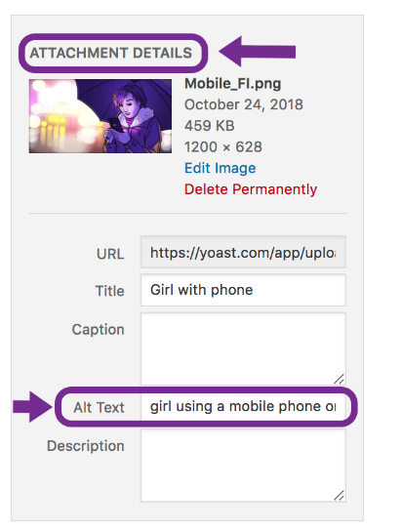Click Delete Permanently link
The height and width of the screenshot is (532, 401).
pos(251,189)
